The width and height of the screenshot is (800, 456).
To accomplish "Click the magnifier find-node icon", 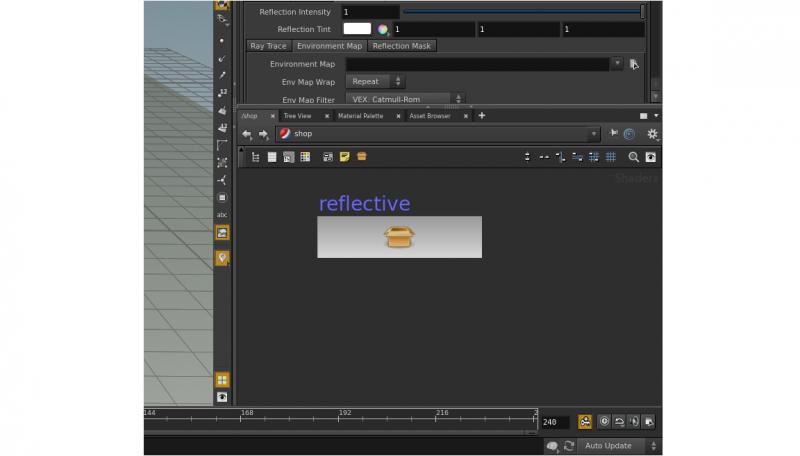I will click(633, 157).
